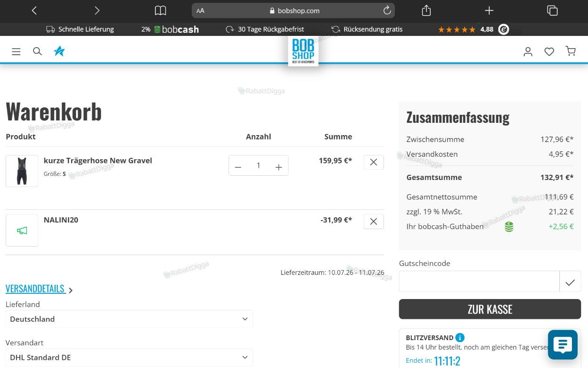The image size is (588, 368).
Task: Open the user account icon
Action: [528, 51]
